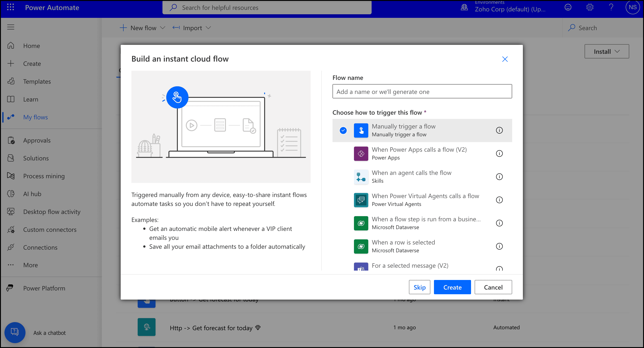
Task: Click the Create button in dialog
Action: point(452,287)
